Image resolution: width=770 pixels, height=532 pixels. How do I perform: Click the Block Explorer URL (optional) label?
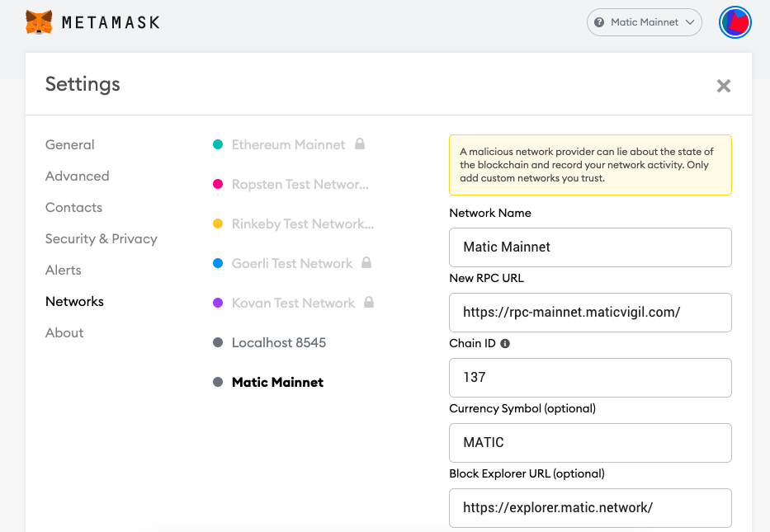coord(527,474)
